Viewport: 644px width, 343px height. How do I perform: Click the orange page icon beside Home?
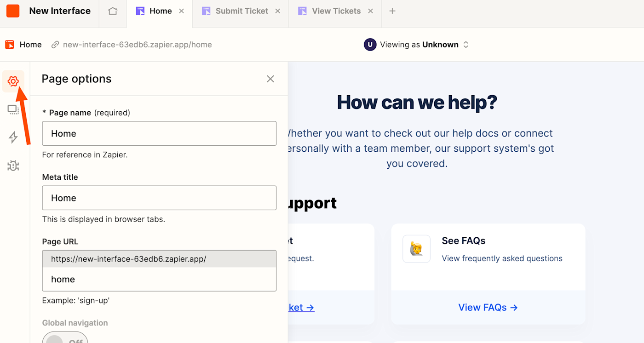coord(10,45)
